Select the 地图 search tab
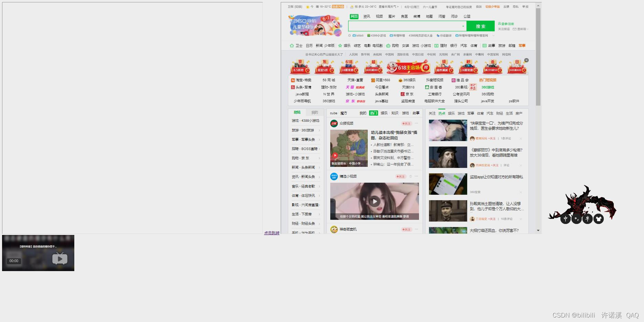 point(429,17)
